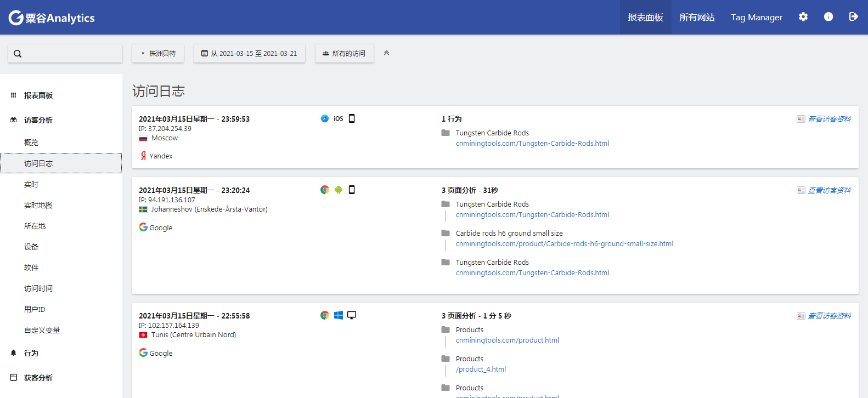Image resolution: width=868 pixels, height=398 pixels.
Task: Click the Google icon for the 23:20:24 visit
Action: (143, 227)
